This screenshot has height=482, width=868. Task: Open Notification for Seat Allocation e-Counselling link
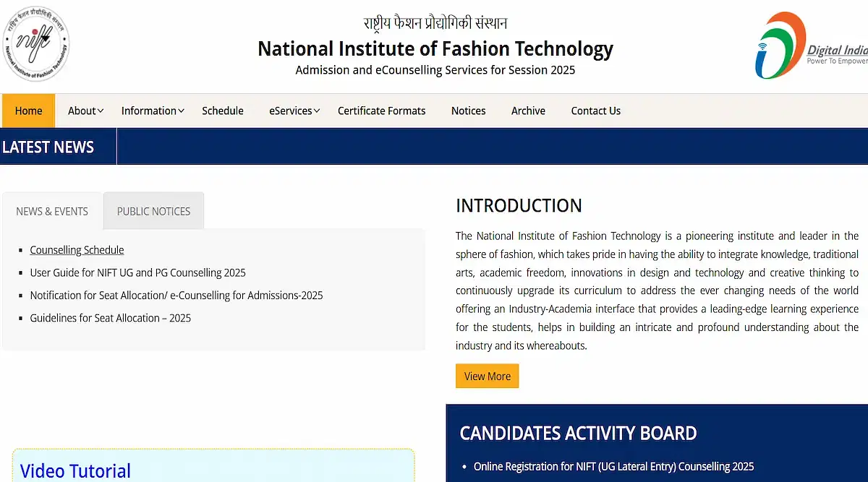pos(176,296)
